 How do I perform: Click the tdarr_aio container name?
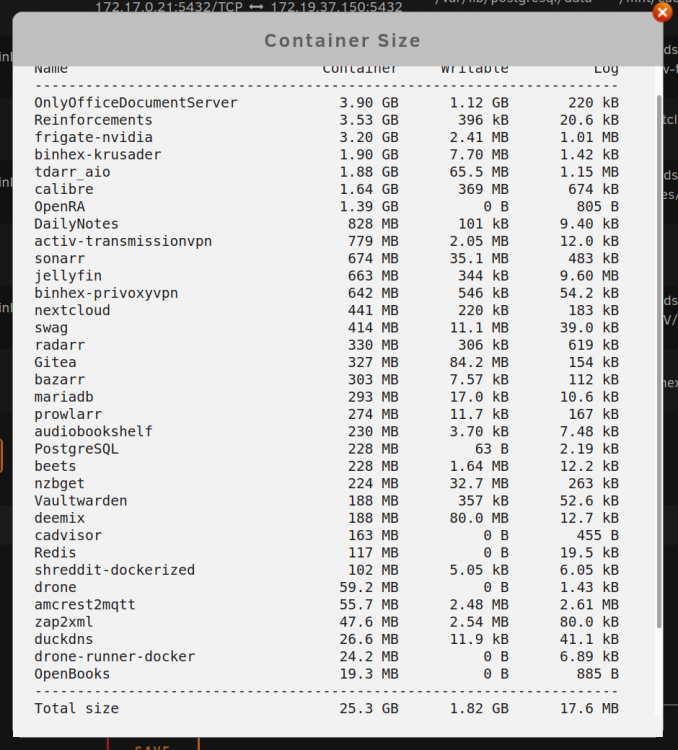72,172
